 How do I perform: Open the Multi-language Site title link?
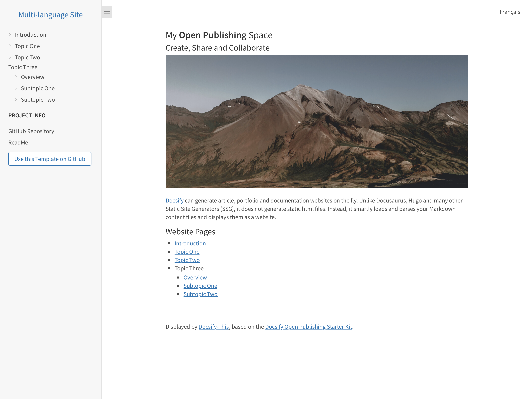coord(51,15)
